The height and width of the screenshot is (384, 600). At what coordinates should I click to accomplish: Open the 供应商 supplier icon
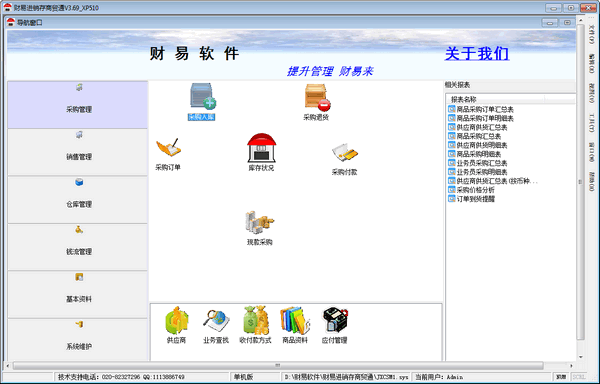pyautogui.click(x=176, y=321)
